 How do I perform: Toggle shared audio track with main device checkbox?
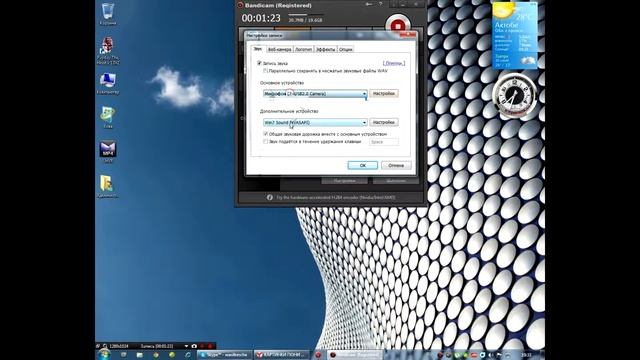(265, 134)
